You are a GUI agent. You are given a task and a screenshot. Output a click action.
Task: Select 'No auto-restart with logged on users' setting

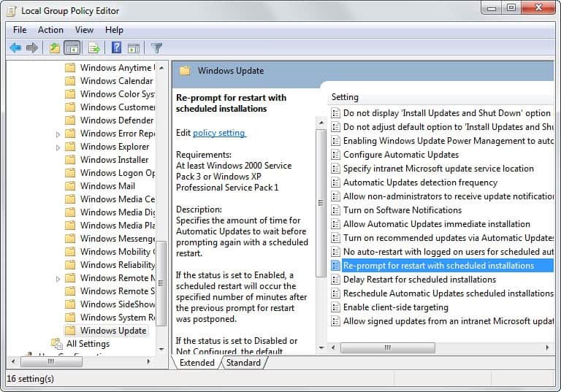tap(448, 252)
